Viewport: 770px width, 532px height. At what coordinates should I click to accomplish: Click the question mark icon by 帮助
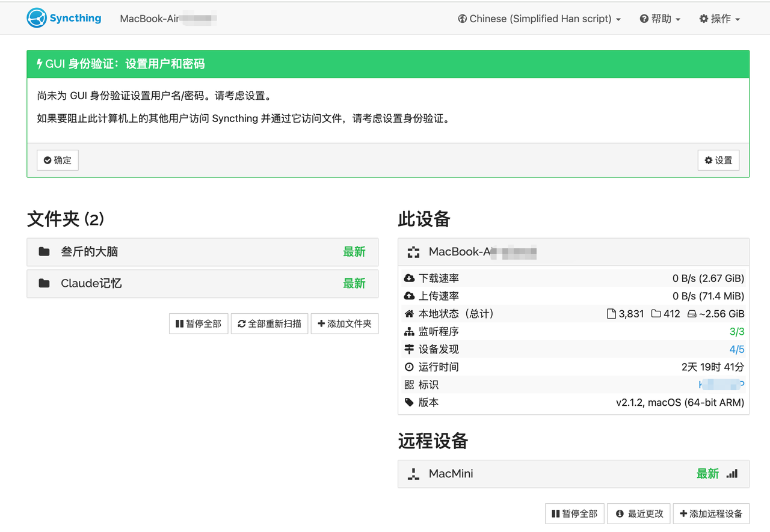pyautogui.click(x=644, y=19)
